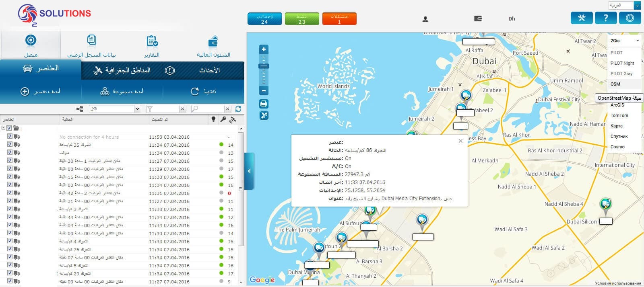Toggle checkbox of 35 km/h moving vehicle
The image size is (644, 287).
(x=10, y=144)
